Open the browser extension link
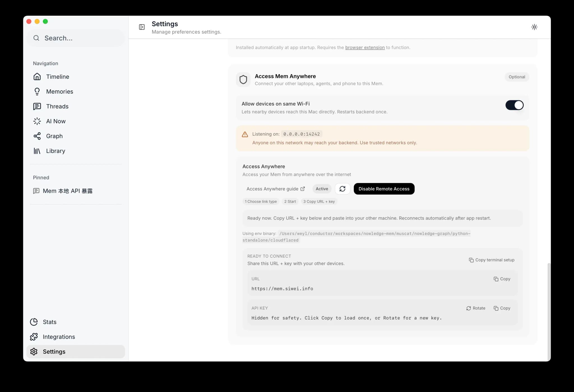574x392 pixels. point(365,47)
